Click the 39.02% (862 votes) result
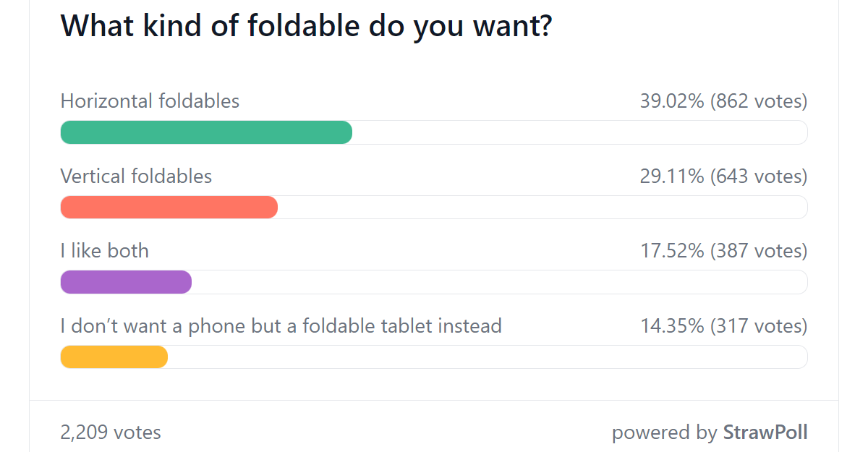Image resolution: width=868 pixels, height=452 pixels. point(723,101)
